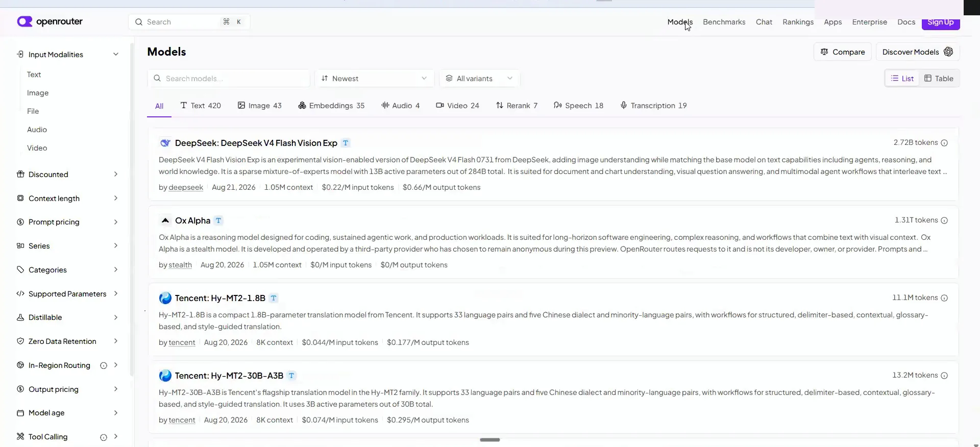Click the info icon beside 11.1M tokens
Screen dimensions: 980x447
944,298
